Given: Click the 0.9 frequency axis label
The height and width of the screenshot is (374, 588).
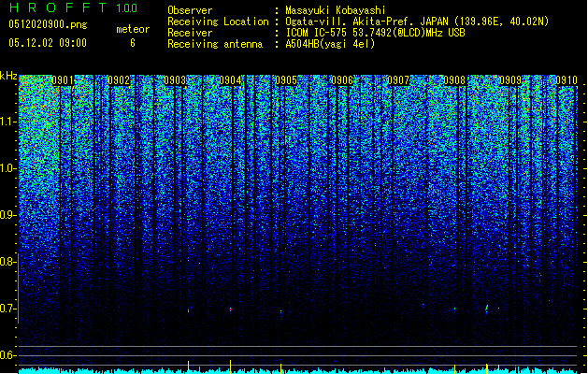Looking at the screenshot, I should [7, 215].
